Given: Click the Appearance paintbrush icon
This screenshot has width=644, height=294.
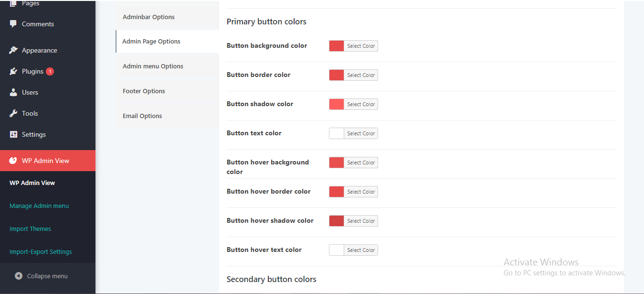Looking at the screenshot, I should [x=13, y=50].
